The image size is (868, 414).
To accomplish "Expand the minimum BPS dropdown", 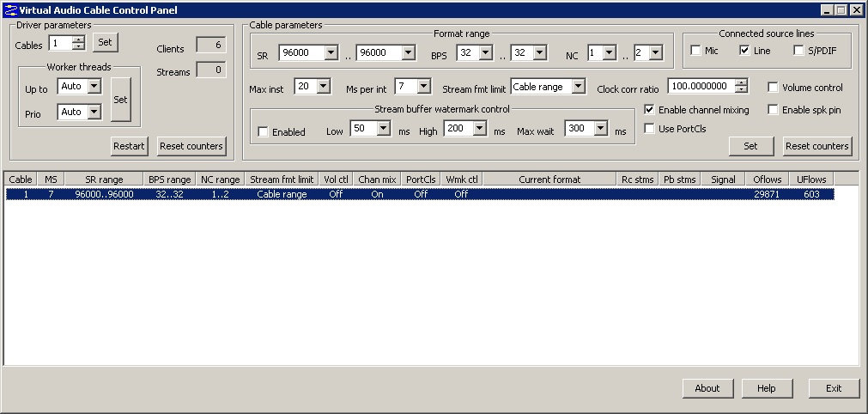I will click(x=486, y=52).
